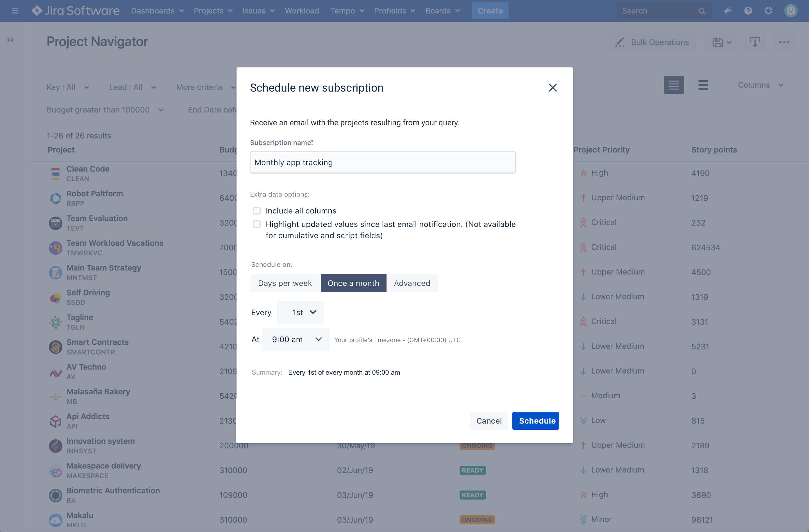Viewport: 809px width, 532px height.
Task: Open the ellipsis more options icon
Action: 785,42
